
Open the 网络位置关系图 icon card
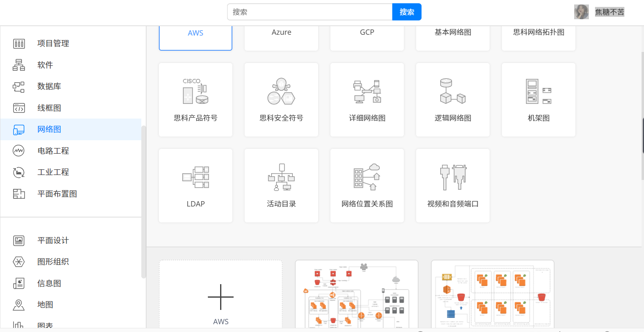367,186
